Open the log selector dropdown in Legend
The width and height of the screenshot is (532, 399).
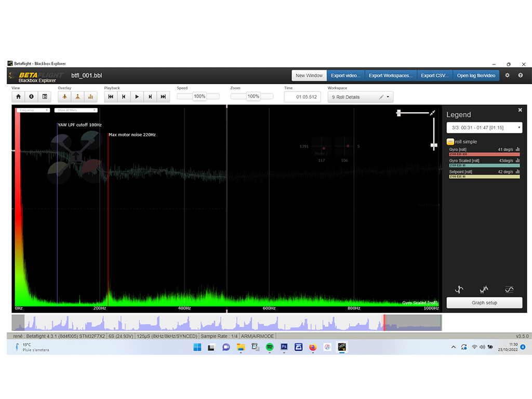[x=484, y=128]
